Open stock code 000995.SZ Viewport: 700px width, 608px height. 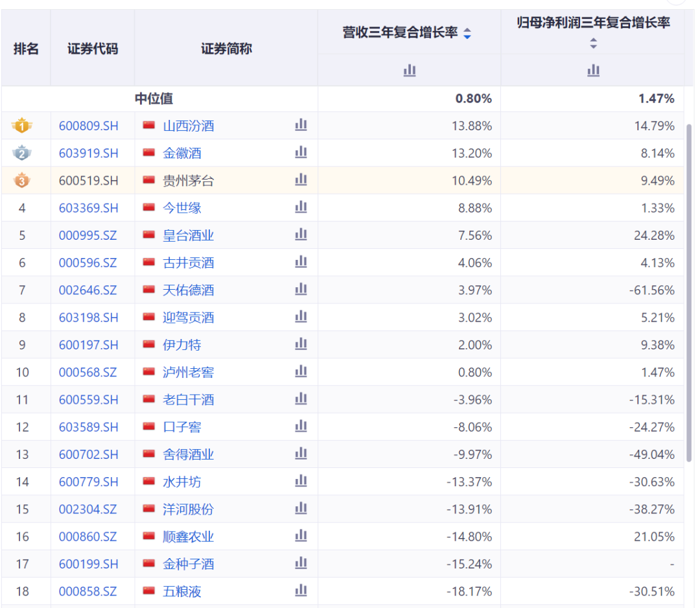(88, 235)
